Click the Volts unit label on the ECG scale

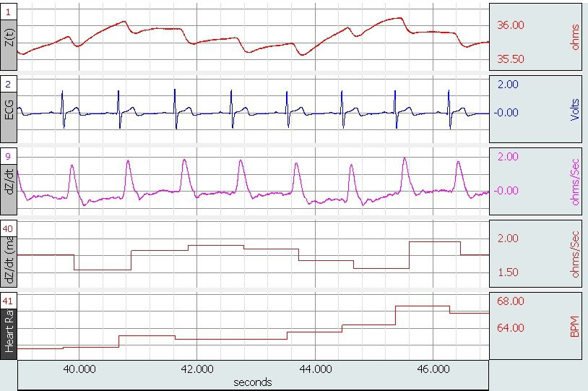(575, 114)
